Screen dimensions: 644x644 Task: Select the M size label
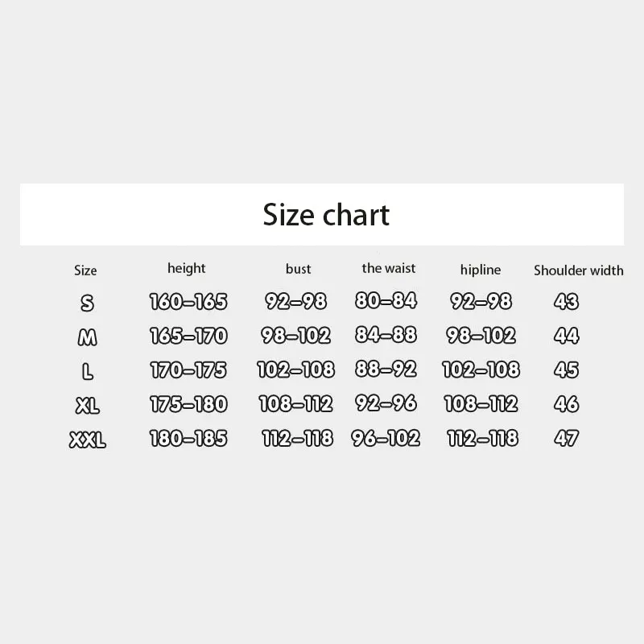87,337
